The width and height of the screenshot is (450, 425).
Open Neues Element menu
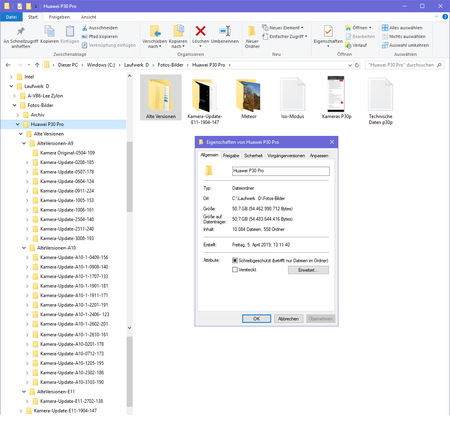point(283,28)
